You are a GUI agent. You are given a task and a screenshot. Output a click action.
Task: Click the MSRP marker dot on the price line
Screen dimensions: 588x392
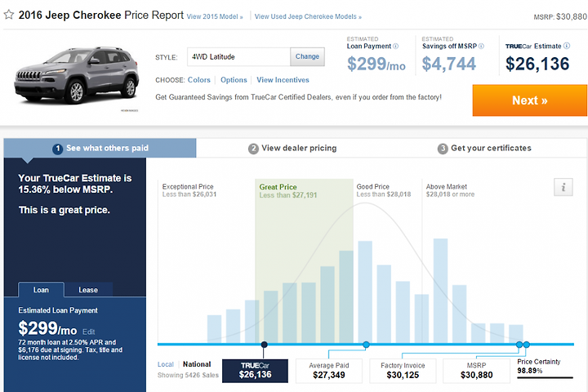point(527,345)
